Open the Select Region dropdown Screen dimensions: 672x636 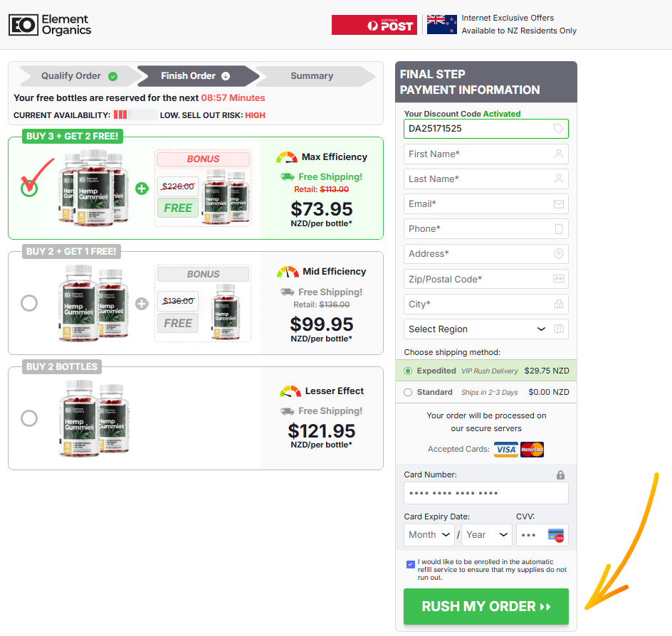[486, 329]
